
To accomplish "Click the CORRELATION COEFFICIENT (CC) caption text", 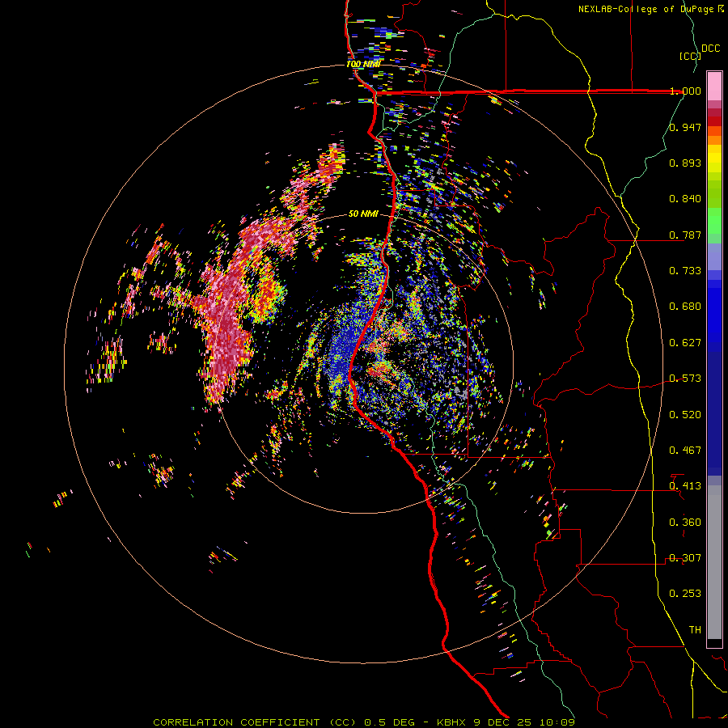I will tap(255, 722).
